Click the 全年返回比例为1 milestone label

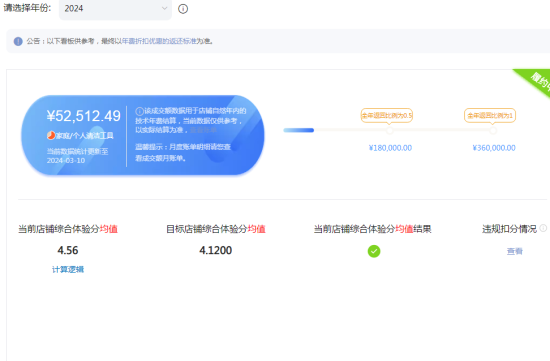tap(490, 115)
